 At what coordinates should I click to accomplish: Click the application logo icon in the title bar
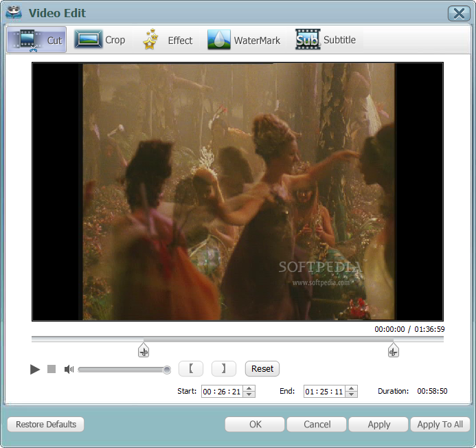(14, 13)
